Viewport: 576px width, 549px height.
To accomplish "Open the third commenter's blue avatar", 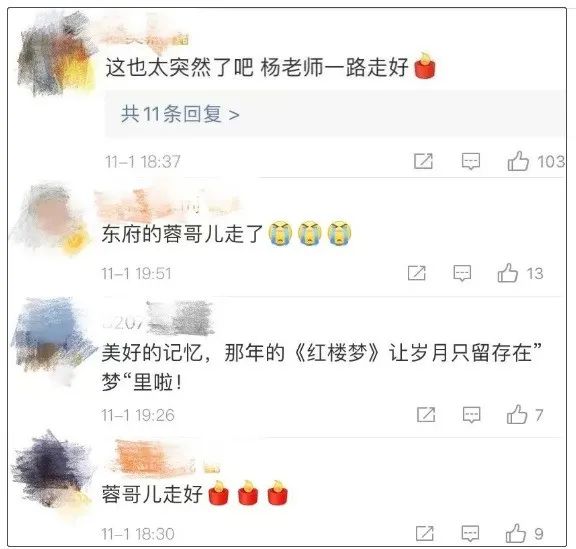I will tap(51, 340).
